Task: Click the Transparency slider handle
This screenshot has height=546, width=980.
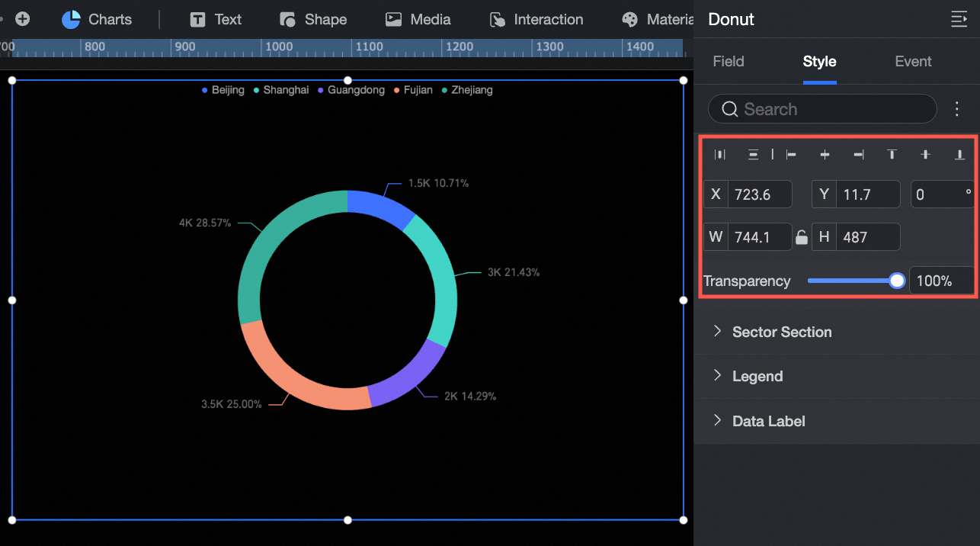Action: tap(897, 281)
